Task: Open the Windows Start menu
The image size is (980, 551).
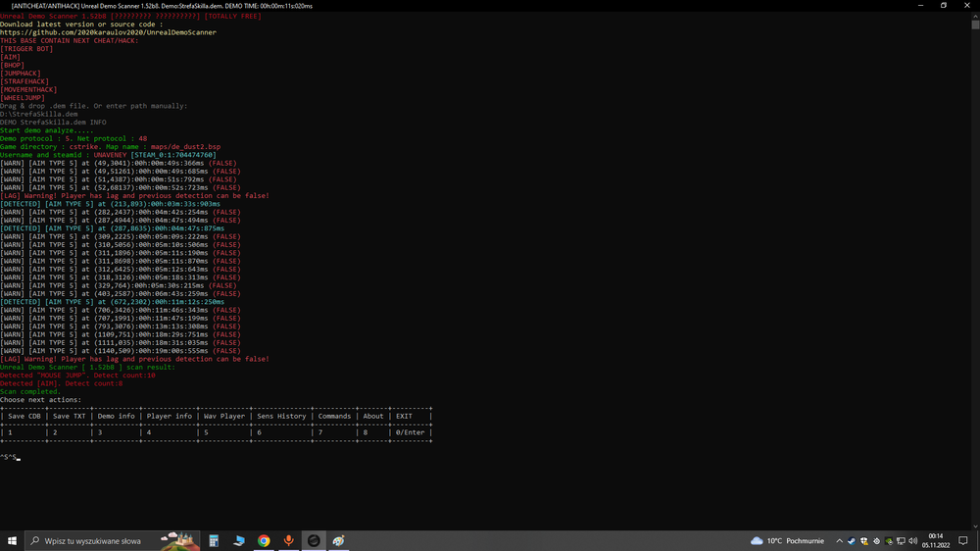Action: [x=12, y=541]
